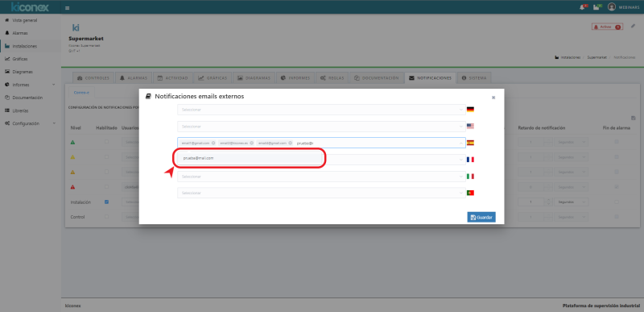Toggle Habilitado checkbox for red alarm level
The width and height of the screenshot is (644, 312).
[x=107, y=186]
